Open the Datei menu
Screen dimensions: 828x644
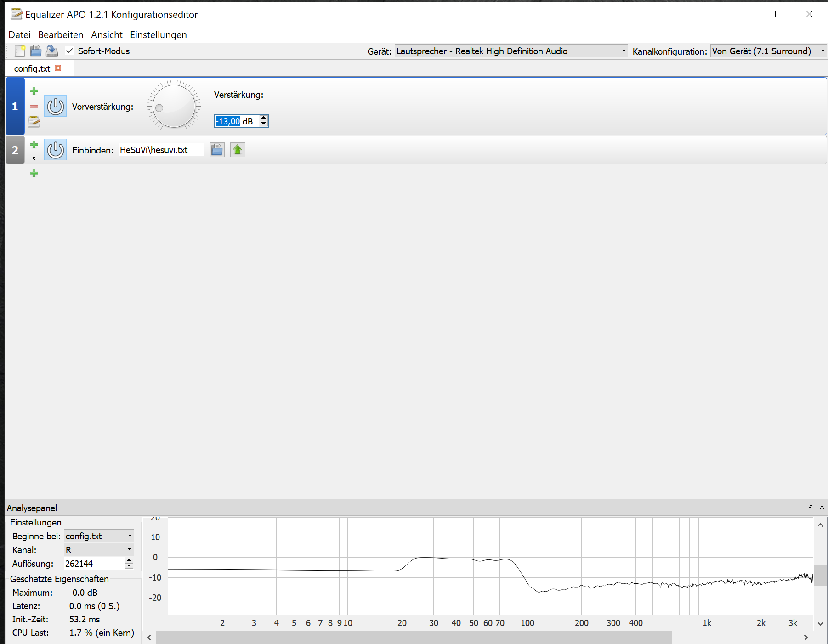pos(20,35)
